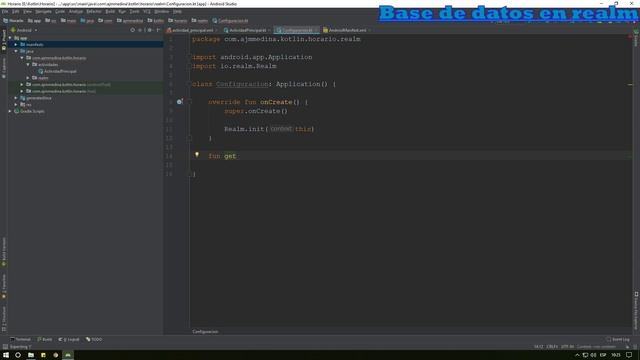The height and width of the screenshot is (360, 640).
Task: Place cursor on the 'fun get' line
Action: point(410,156)
